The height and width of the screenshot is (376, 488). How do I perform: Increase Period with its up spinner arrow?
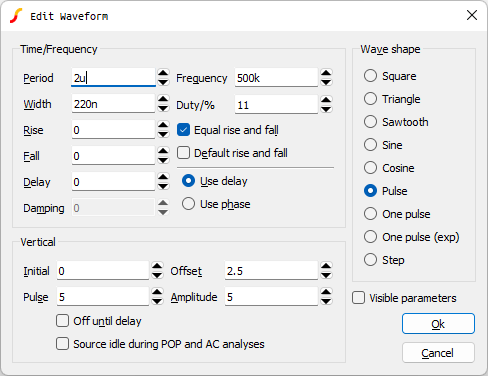(x=163, y=73)
